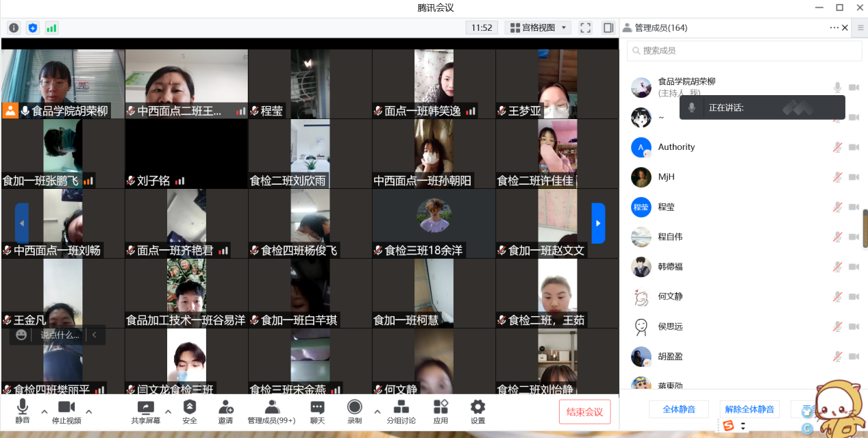Stop video with the camera icon

66,408
